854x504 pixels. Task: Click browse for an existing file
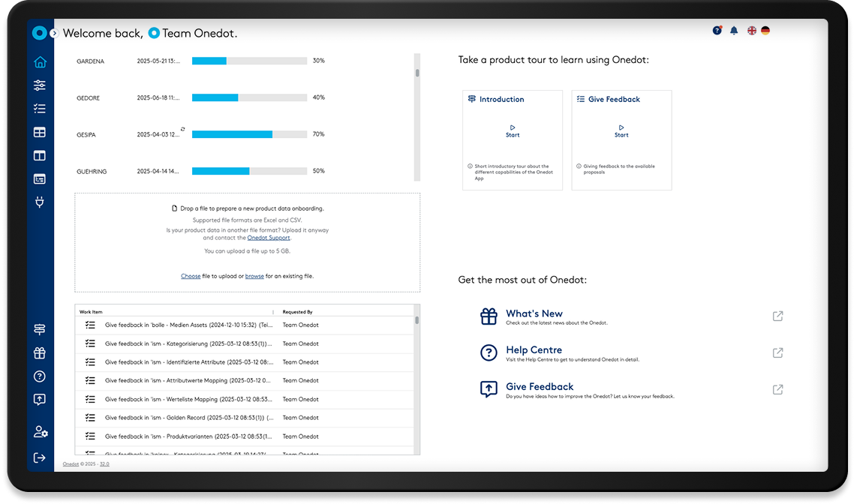point(254,276)
